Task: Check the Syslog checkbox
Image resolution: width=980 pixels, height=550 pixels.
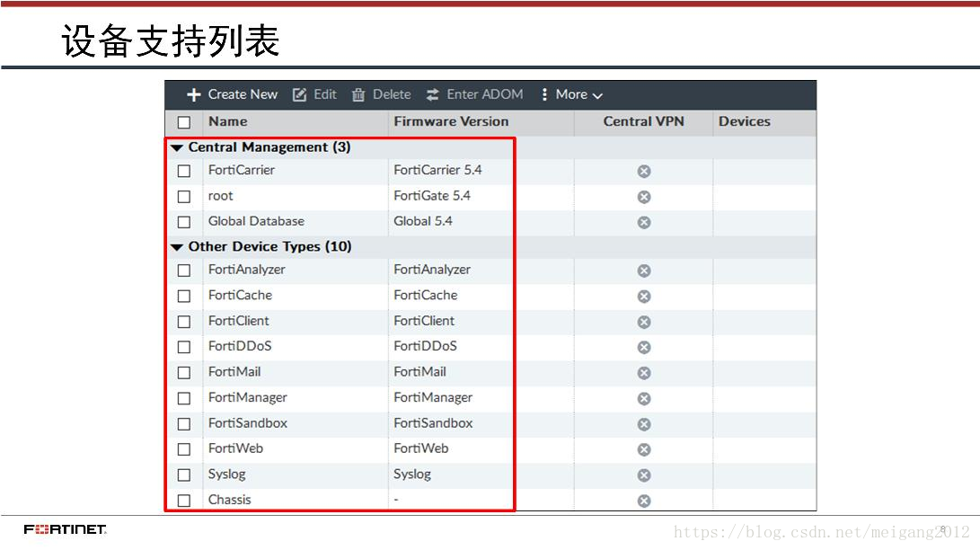Action: 184,475
